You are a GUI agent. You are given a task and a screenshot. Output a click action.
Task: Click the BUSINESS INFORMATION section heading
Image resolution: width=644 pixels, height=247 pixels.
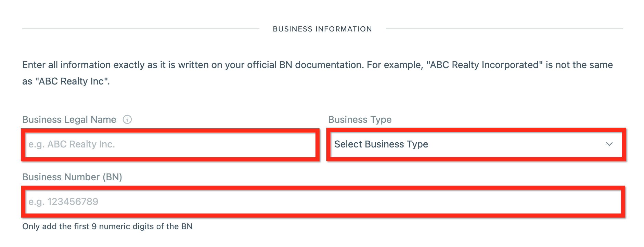[x=322, y=29]
